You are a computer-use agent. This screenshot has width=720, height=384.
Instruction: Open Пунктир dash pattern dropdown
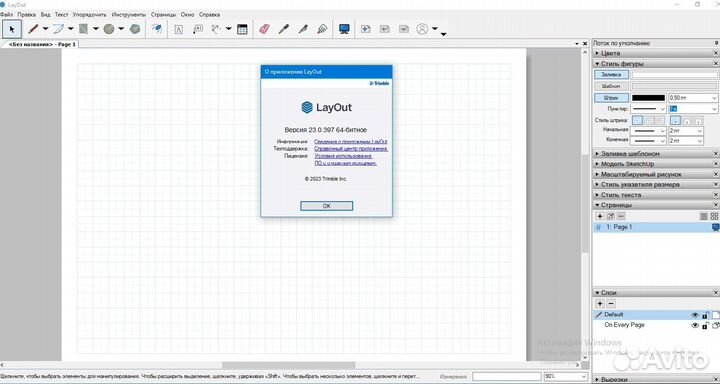662,109
